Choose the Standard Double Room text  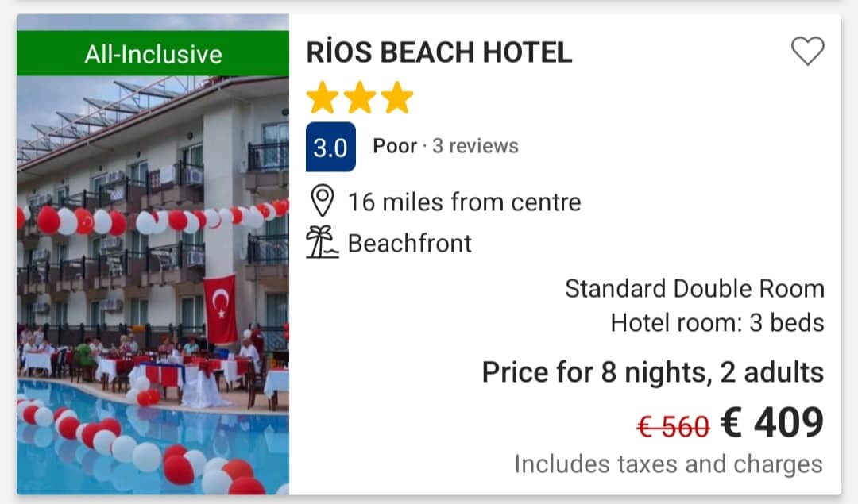coord(694,289)
